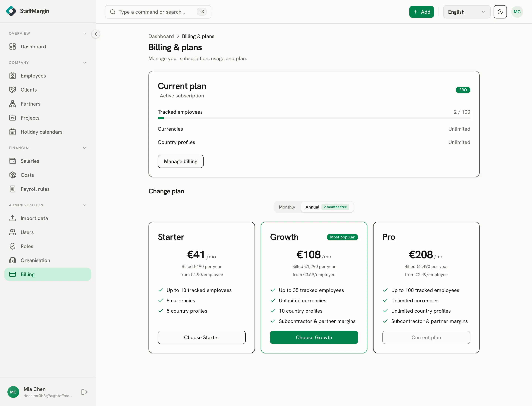Viewport: 532px width, 406px height.
Task: Open Employees via its badge icon
Action: tap(13, 76)
